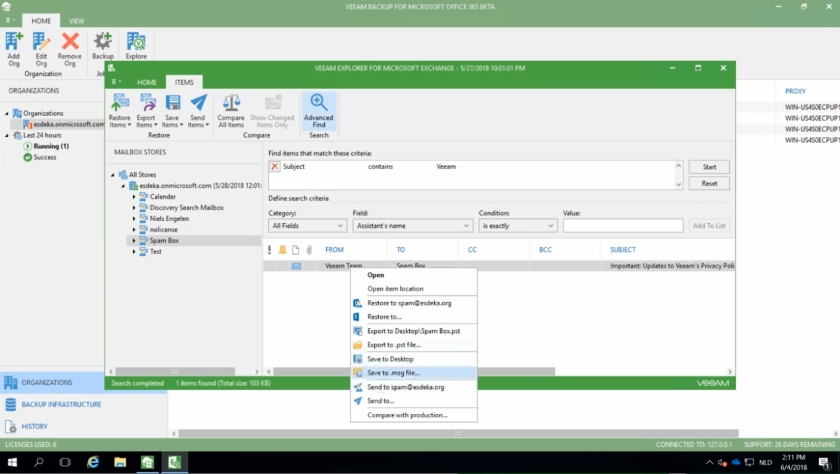Click the Reset button
840x474 pixels.
(709, 183)
